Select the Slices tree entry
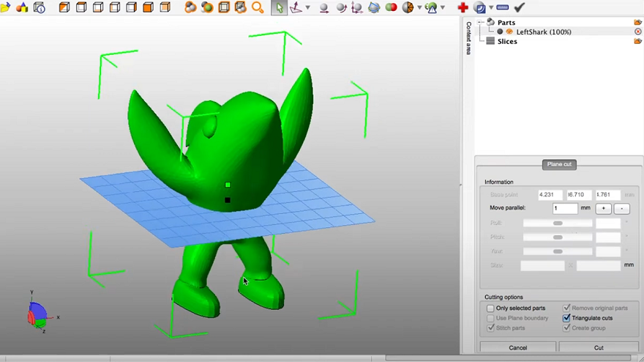The width and height of the screenshot is (644, 362). 507,41
